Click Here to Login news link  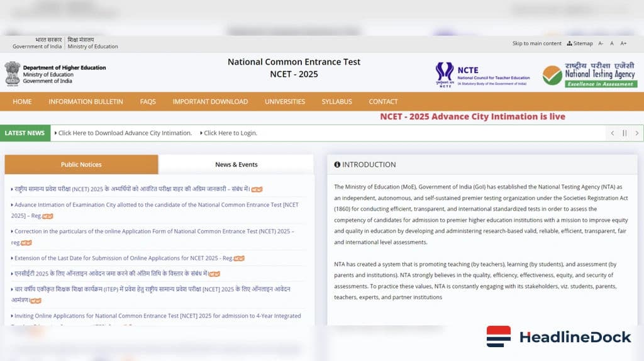[230, 133]
